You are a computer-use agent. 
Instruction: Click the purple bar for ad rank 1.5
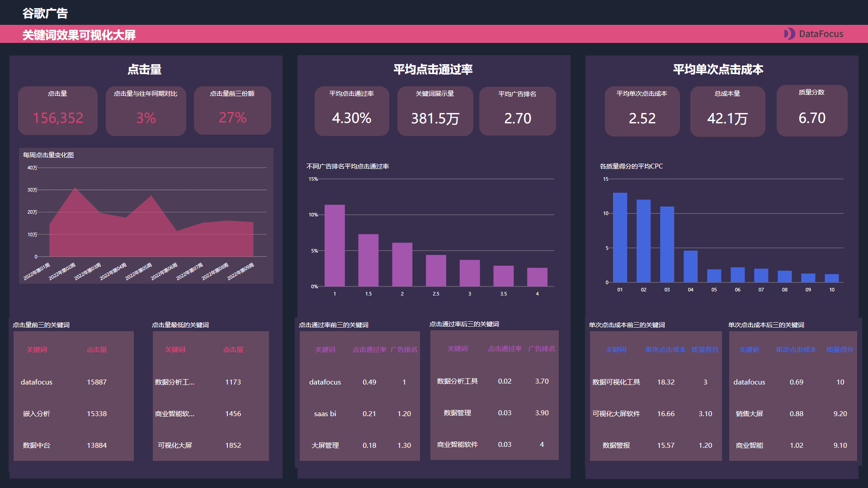pyautogui.click(x=368, y=260)
